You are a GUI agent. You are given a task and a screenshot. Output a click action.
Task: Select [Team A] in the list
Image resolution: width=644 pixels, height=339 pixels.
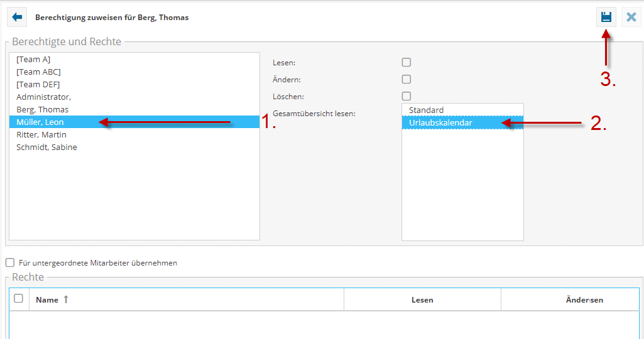(x=33, y=60)
